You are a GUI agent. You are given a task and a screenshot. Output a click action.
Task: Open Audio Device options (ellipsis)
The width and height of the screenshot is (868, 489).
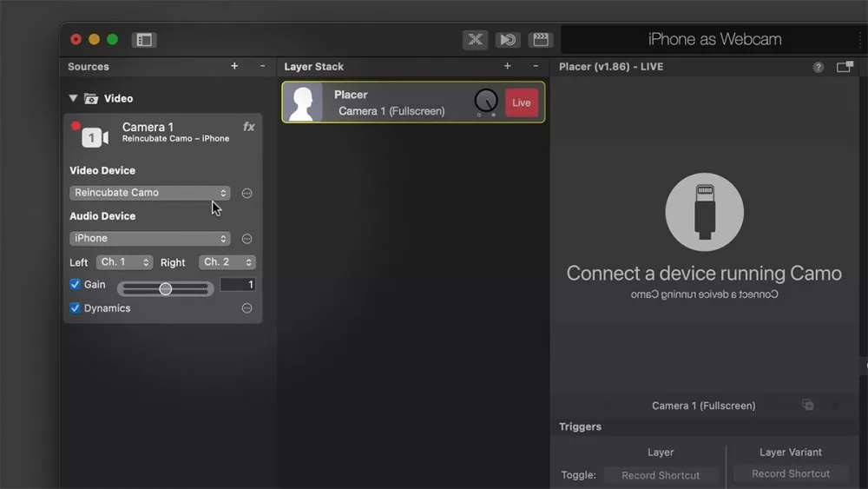[247, 239]
